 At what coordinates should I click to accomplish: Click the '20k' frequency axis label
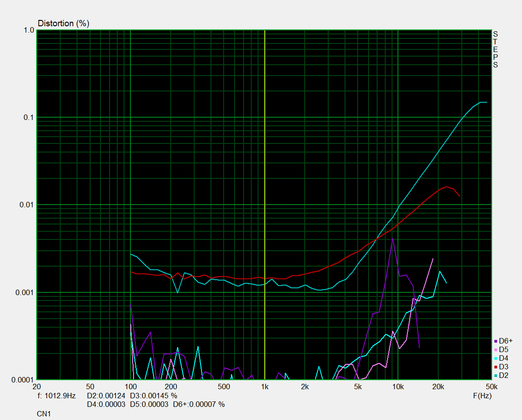tap(438, 387)
